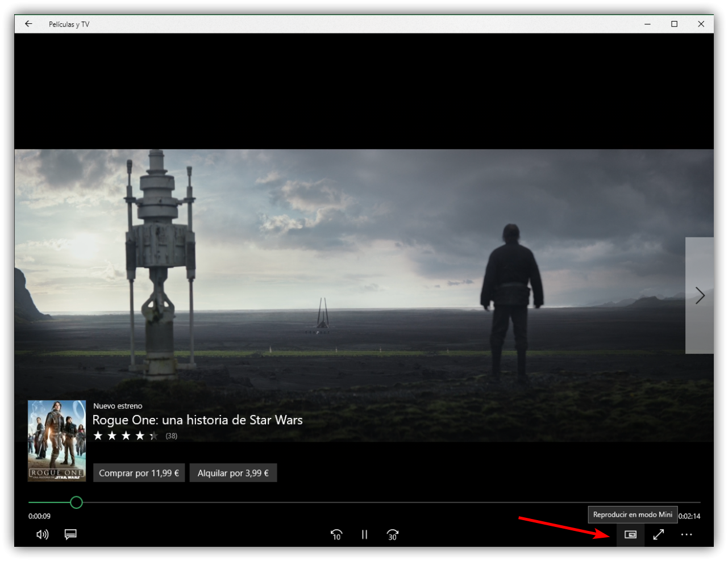
Task: Switch the player to full screen
Action: point(659,534)
